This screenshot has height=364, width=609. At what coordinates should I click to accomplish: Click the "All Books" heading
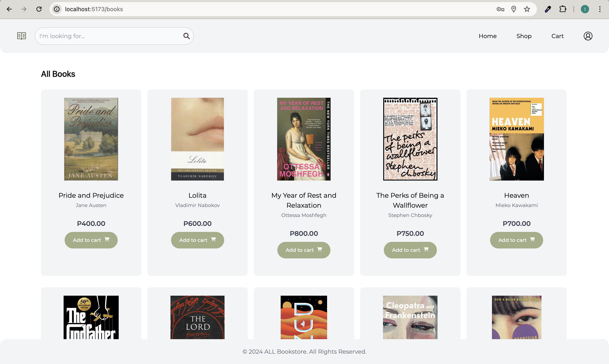(58, 74)
